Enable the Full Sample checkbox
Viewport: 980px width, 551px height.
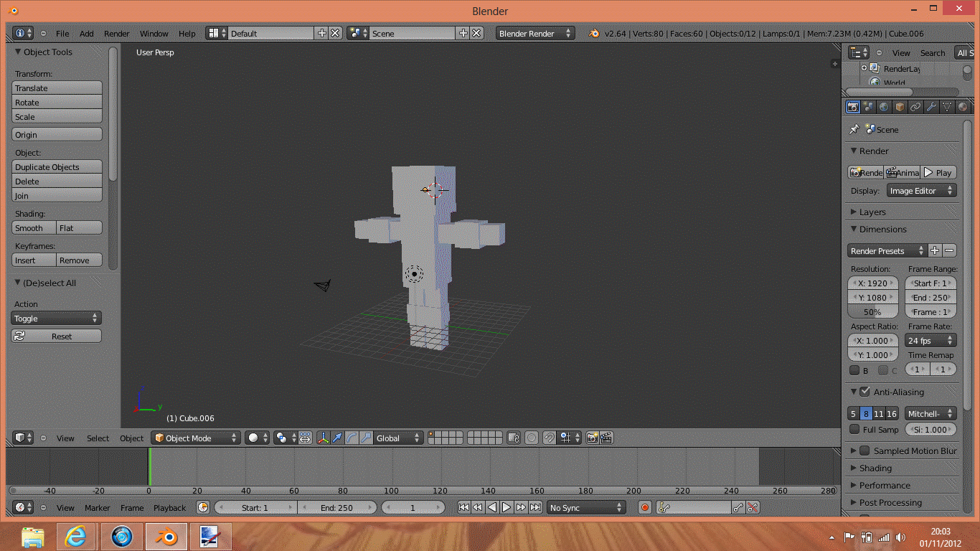pyautogui.click(x=854, y=430)
